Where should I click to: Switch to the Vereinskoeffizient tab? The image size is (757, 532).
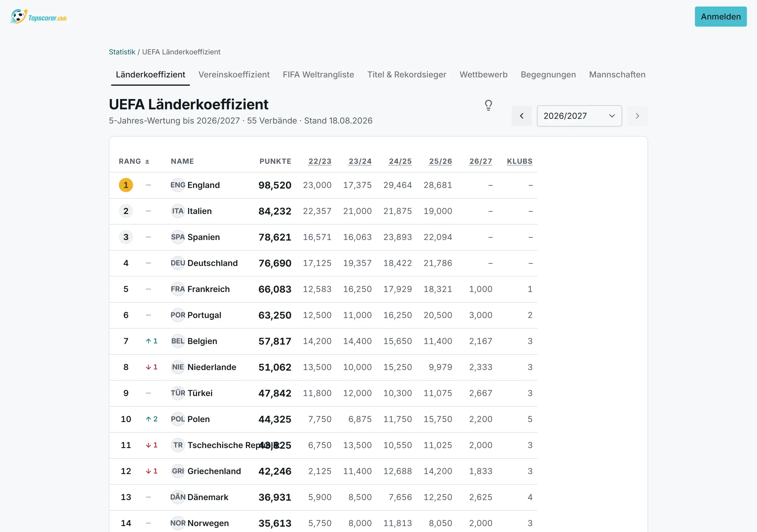click(234, 75)
